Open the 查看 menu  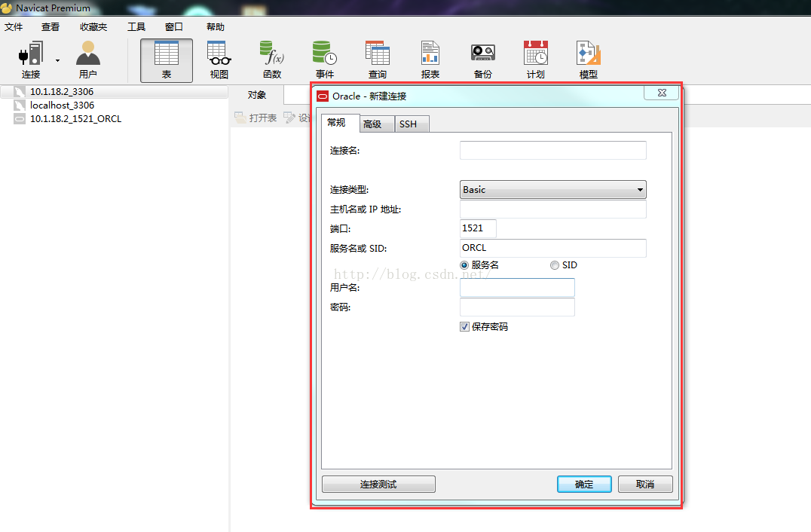point(50,27)
